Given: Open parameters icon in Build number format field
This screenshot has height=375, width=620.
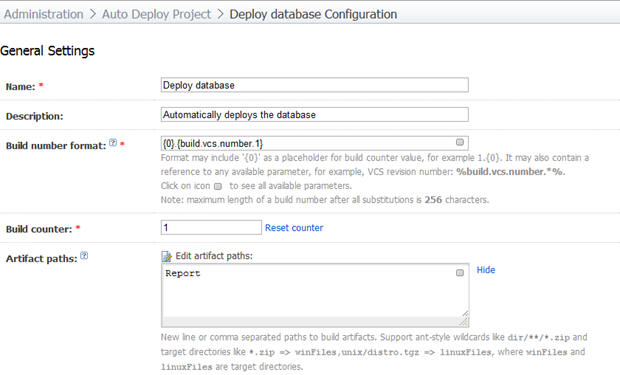Looking at the screenshot, I should coord(459,142).
